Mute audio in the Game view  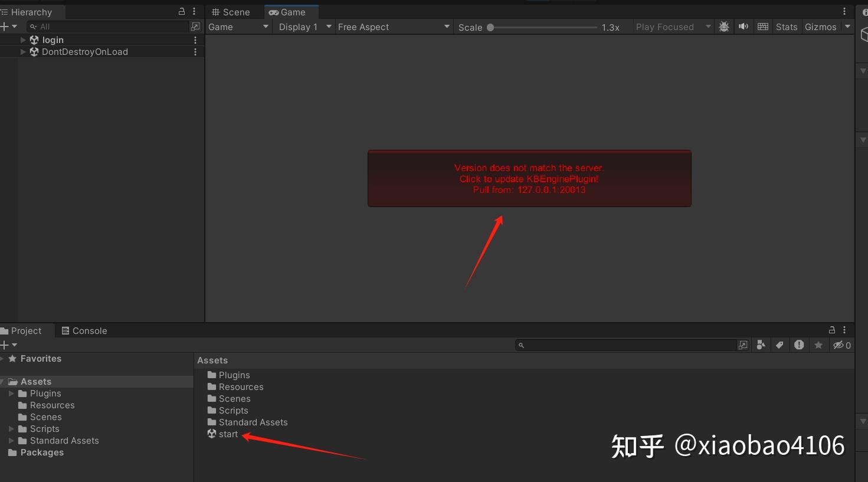coord(743,27)
